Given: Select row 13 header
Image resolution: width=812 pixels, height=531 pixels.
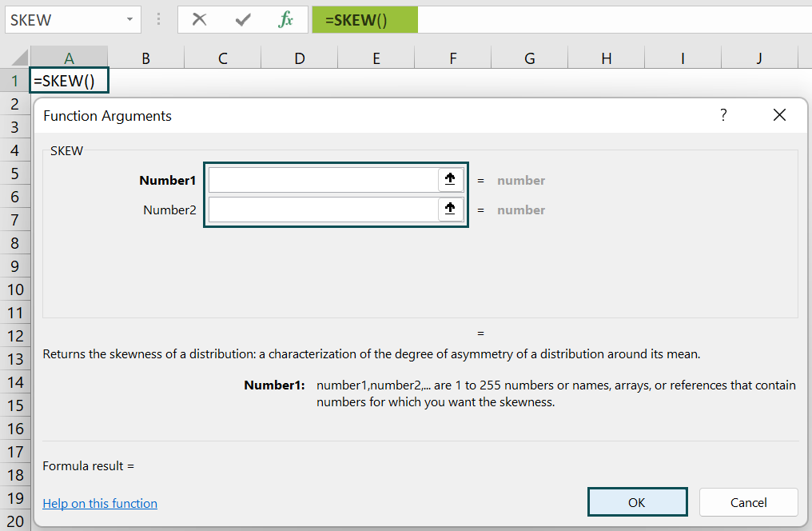Looking at the screenshot, I should coord(15,359).
